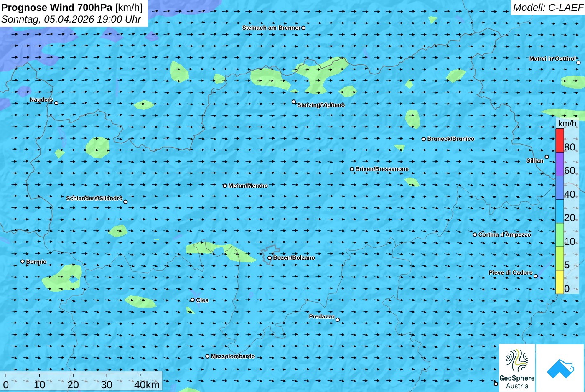Click the Modell: C-LAEF label
585x392 pixels.
[x=548, y=7]
